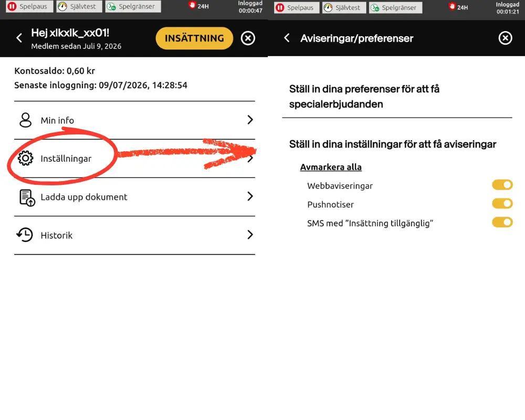
Task: Open Inställningar menu entry
Action: coord(134,159)
